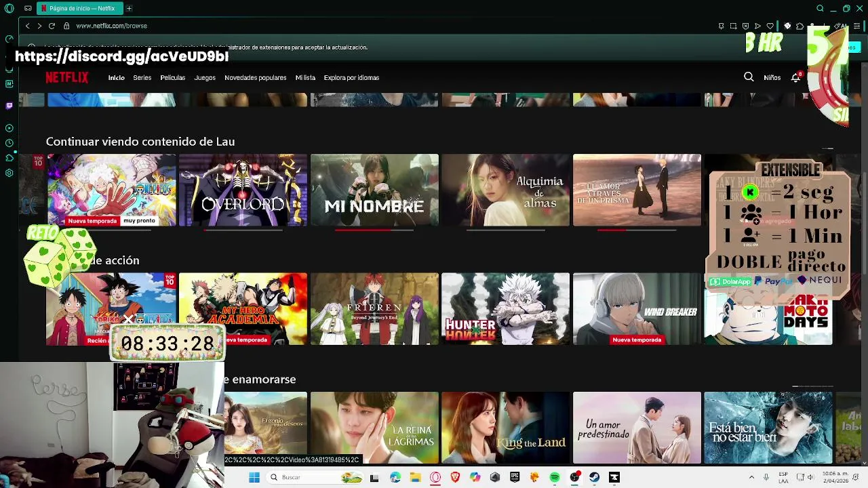Open the Netflix notifications bell

(796, 77)
